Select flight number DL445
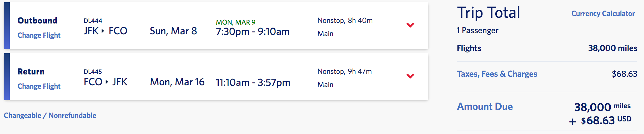Image resolution: width=644 pixels, height=134 pixels. (93, 72)
